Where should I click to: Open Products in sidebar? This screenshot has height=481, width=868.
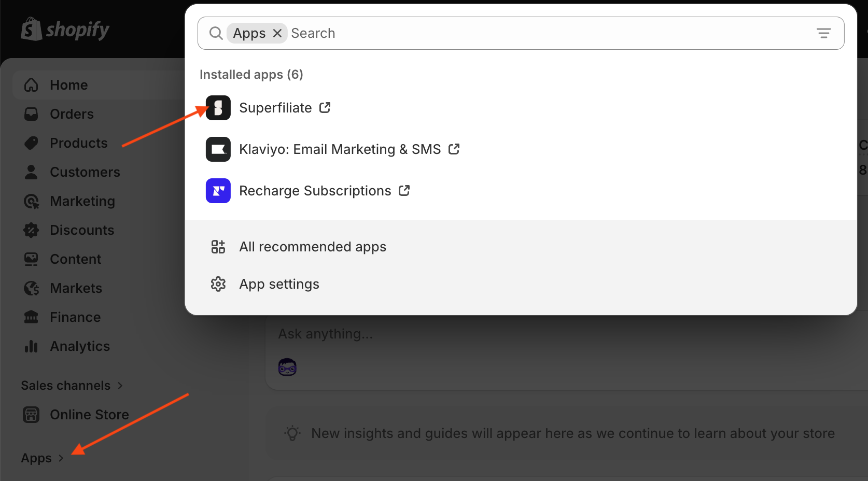coord(78,143)
